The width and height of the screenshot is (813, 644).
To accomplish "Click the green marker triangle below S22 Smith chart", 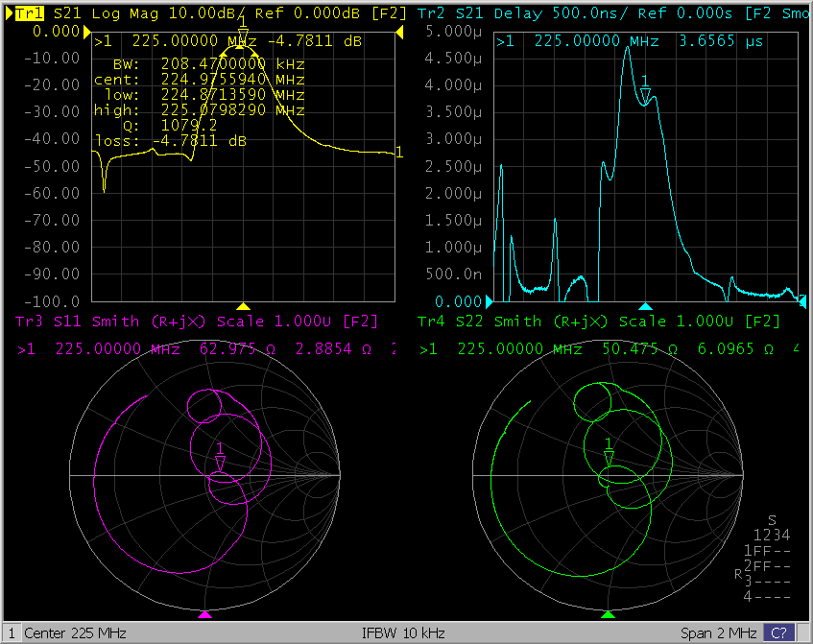I will pos(607,613).
